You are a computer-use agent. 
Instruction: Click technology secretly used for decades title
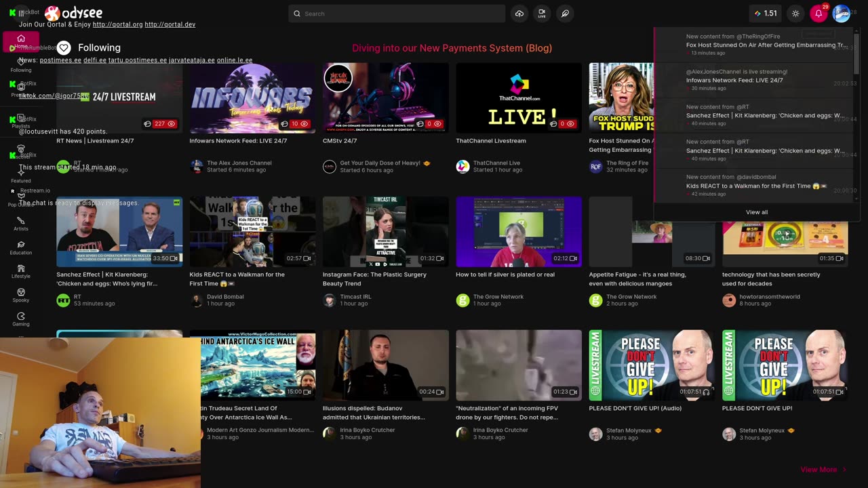point(771,279)
